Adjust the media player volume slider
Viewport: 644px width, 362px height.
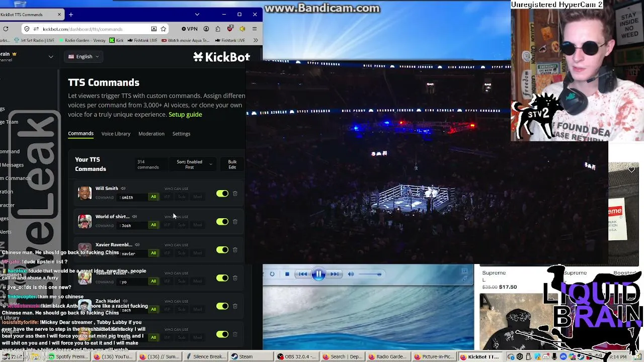tap(370, 274)
